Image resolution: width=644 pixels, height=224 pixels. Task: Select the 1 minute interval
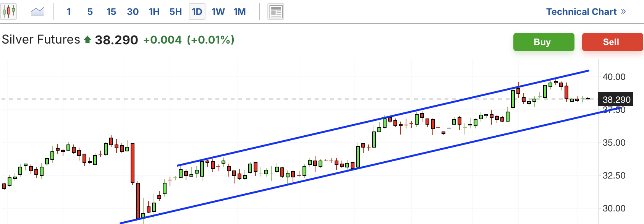tap(69, 12)
